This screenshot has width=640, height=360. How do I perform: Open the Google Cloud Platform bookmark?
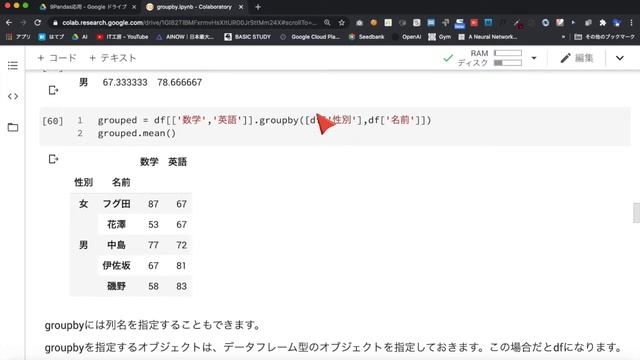(310, 37)
